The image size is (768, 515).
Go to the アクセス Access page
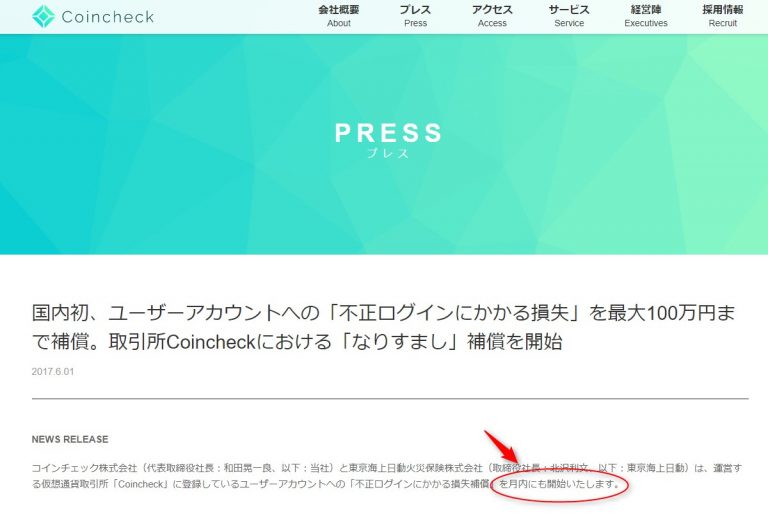[492, 16]
